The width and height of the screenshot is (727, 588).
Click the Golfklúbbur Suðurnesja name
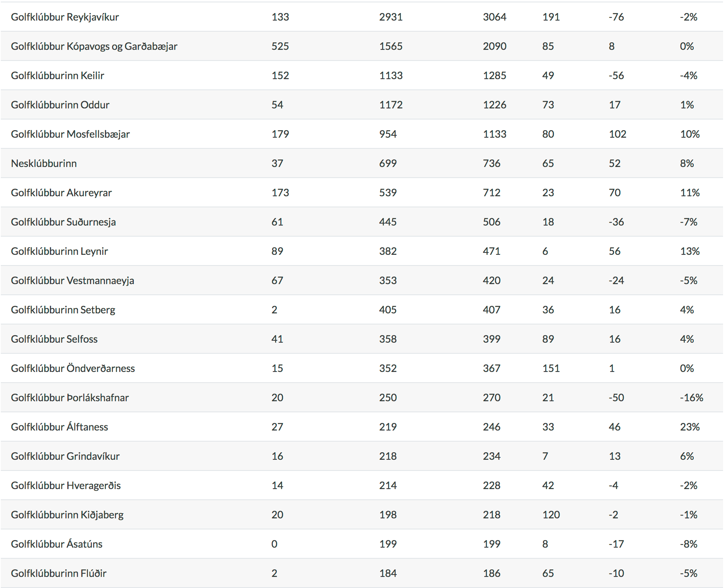point(63,222)
